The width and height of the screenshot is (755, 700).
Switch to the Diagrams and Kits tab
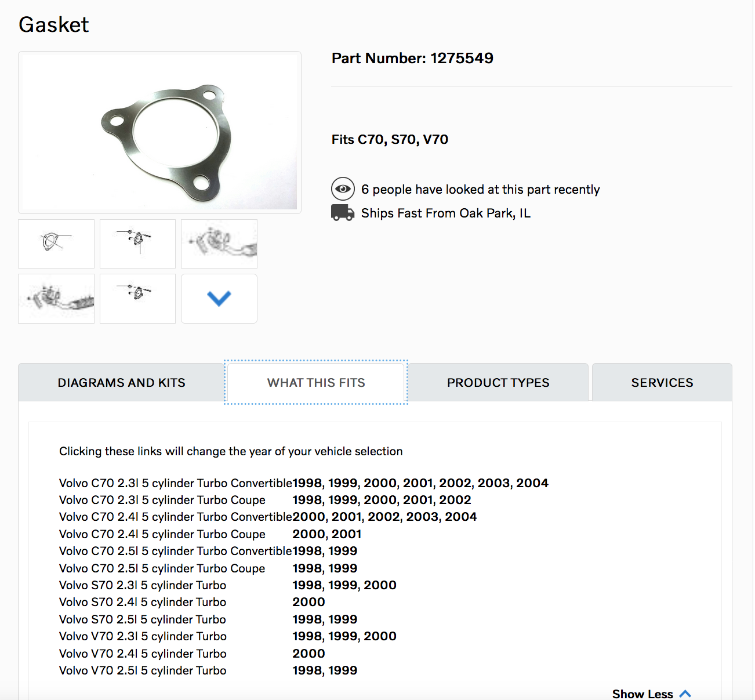click(121, 383)
